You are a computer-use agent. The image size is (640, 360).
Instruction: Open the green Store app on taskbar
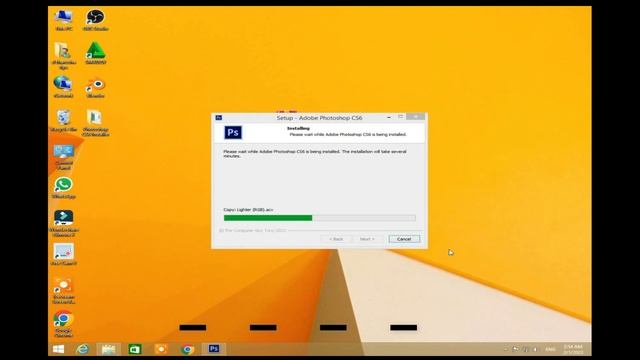(135, 349)
